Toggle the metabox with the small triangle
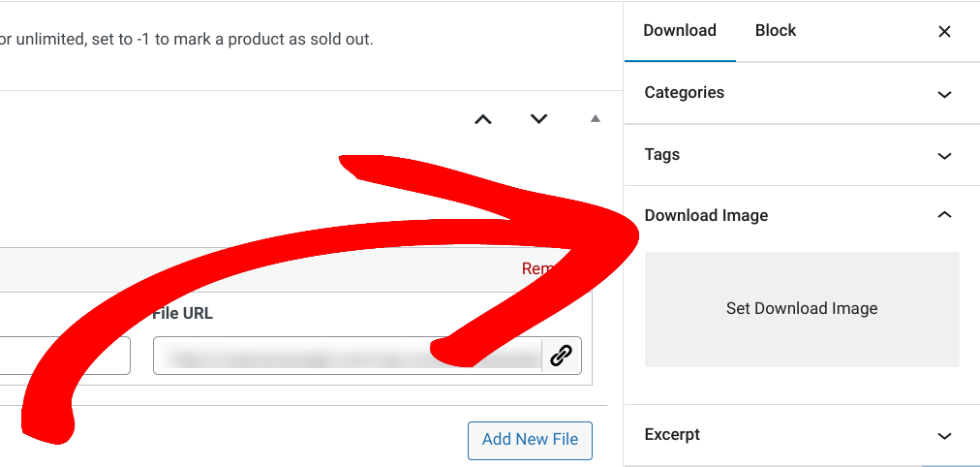Screen dimensions: 980x467 [596, 119]
